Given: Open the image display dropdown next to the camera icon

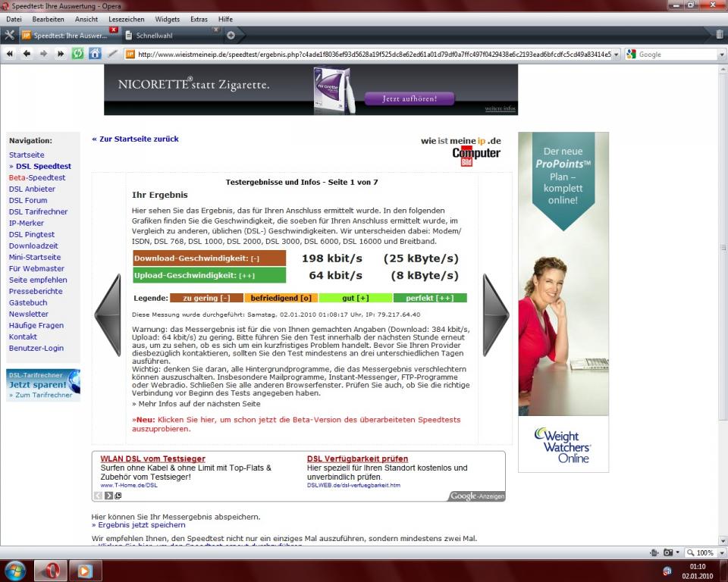Looking at the screenshot, I should 677,552.
